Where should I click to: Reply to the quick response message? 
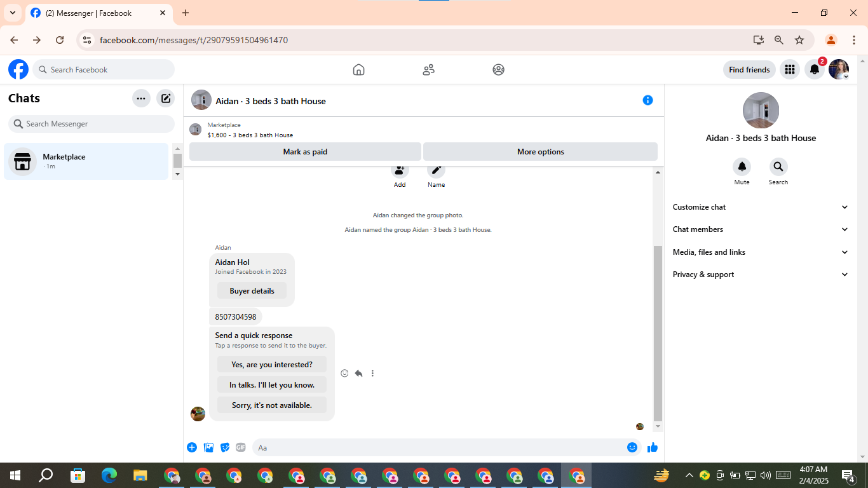coord(359,374)
